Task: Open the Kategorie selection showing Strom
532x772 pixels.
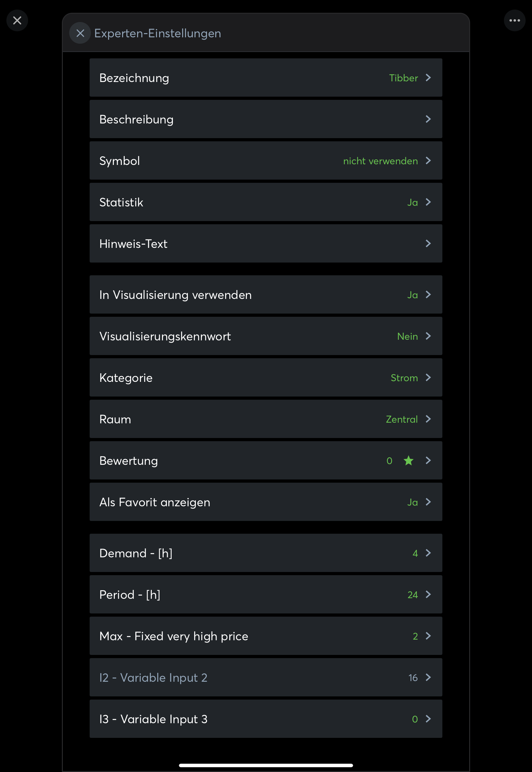Action: (x=404, y=378)
